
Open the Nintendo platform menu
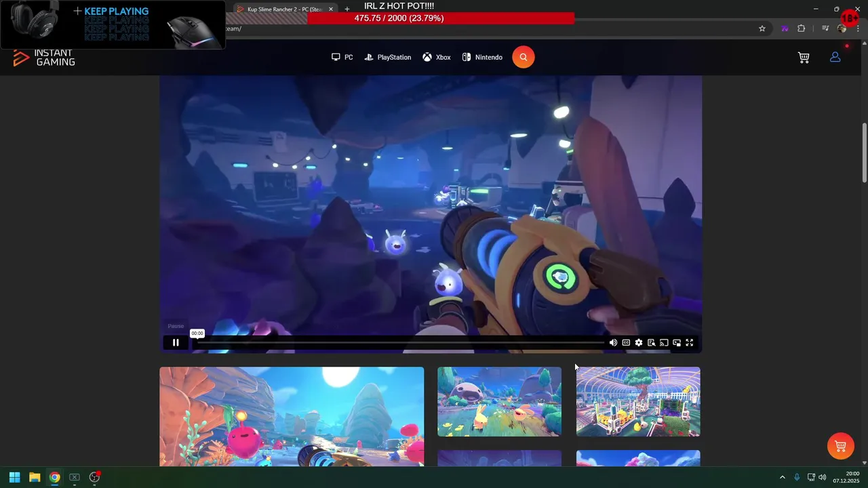[x=482, y=58]
